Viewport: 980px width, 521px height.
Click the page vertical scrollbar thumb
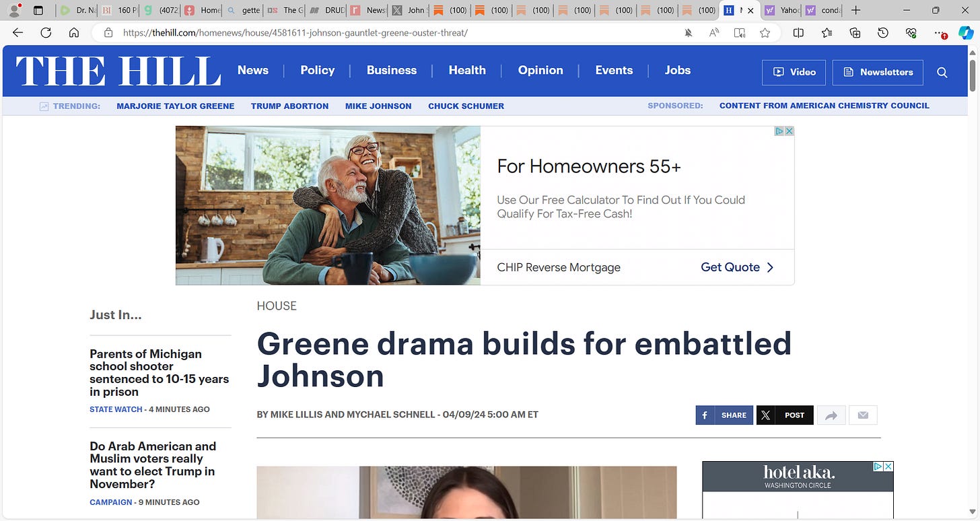973,75
